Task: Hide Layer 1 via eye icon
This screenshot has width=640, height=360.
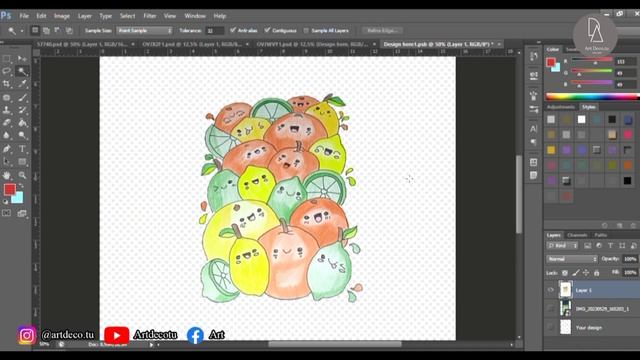Action: click(x=551, y=290)
